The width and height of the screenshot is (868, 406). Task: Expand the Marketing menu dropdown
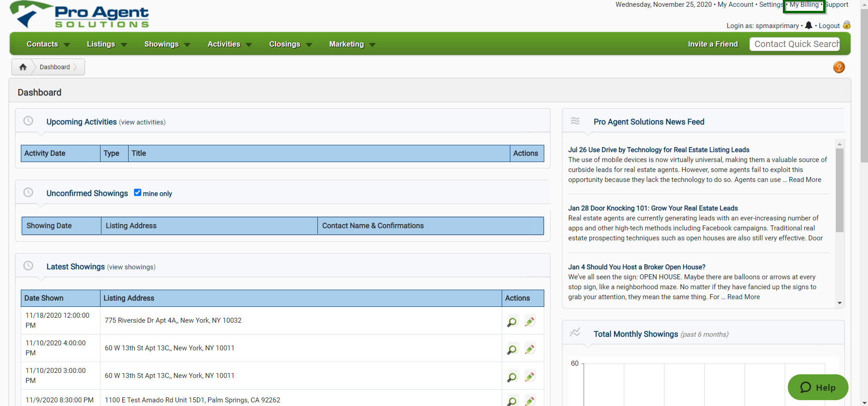click(373, 45)
